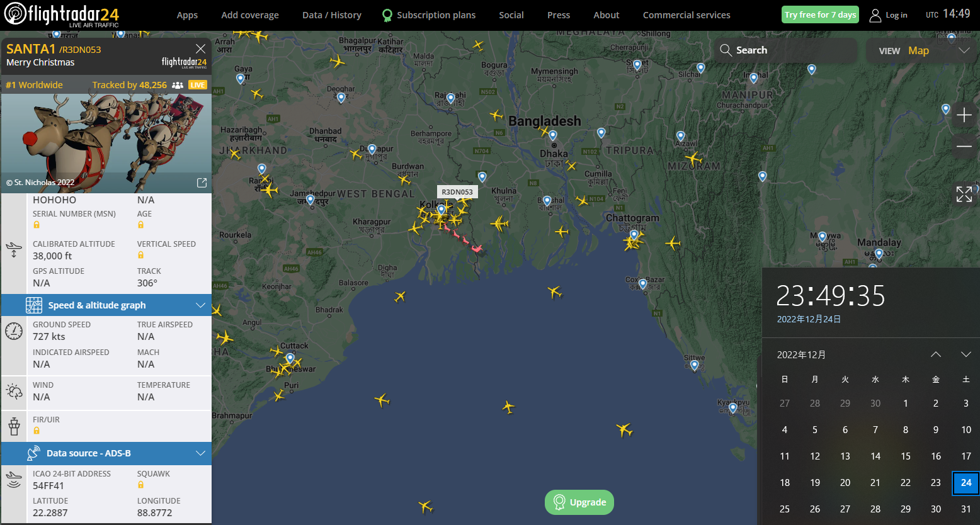
Task: Click the 22.2887 latitude value
Action: [50, 512]
